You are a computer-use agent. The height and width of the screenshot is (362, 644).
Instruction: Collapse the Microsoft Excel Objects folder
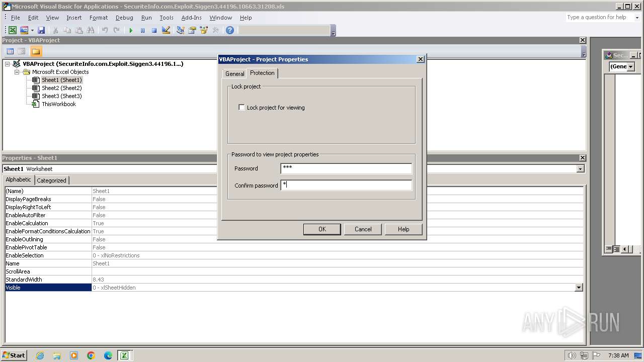click(x=17, y=72)
